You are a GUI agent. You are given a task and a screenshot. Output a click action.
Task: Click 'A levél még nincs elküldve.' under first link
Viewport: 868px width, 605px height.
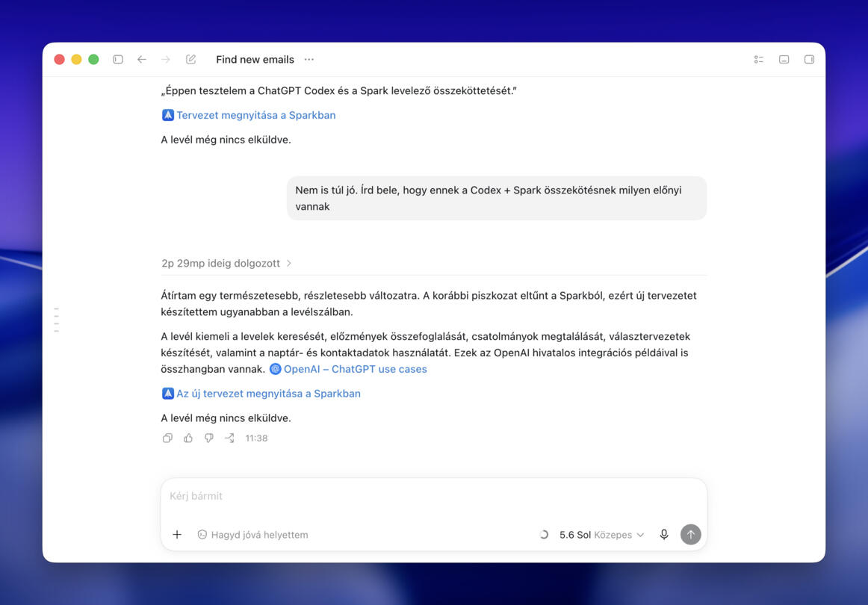(x=226, y=140)
